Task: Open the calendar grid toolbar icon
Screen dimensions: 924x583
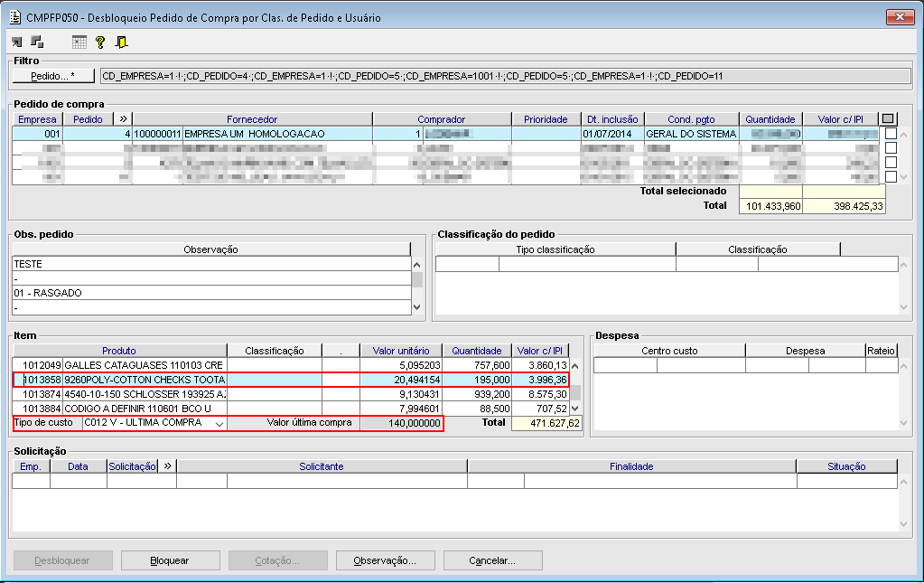Action: pyautogui.click(x=79, y=42)
